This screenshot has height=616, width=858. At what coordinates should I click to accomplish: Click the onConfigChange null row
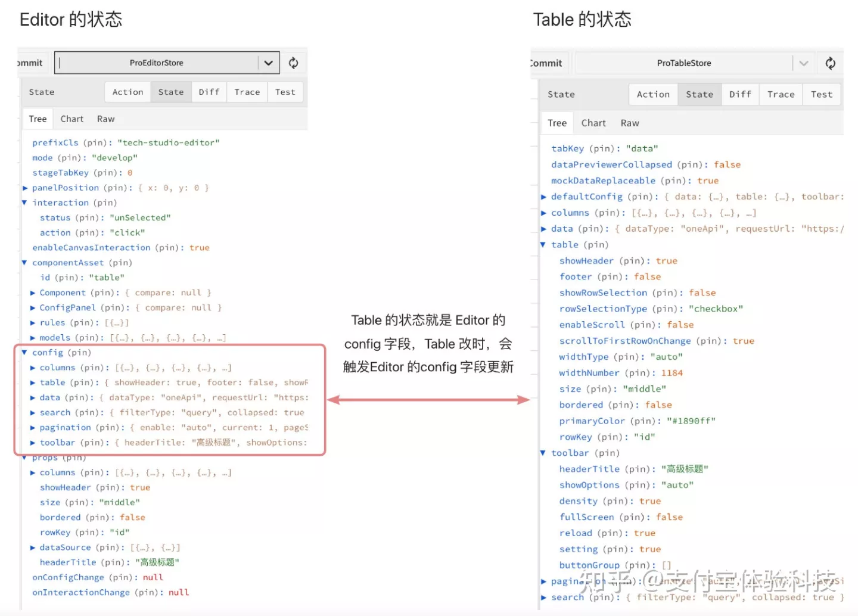pyautogui.click(x=98, y=577)
